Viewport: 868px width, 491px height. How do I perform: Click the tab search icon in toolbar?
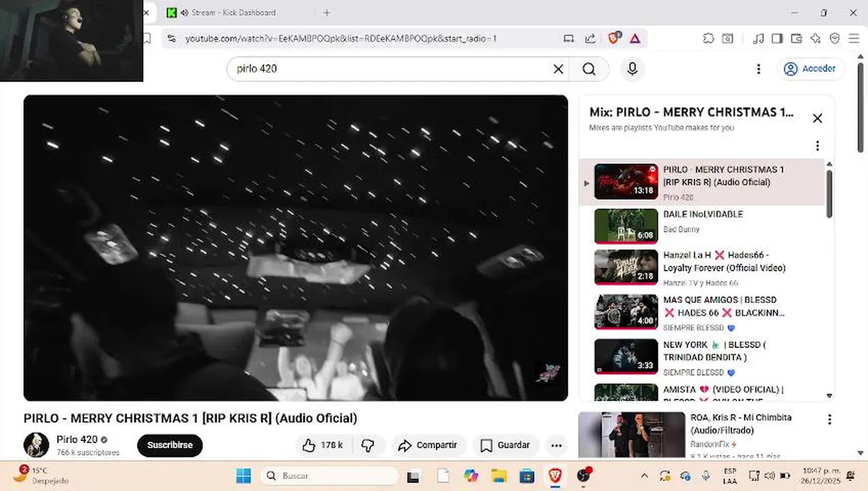coord(728,39)
